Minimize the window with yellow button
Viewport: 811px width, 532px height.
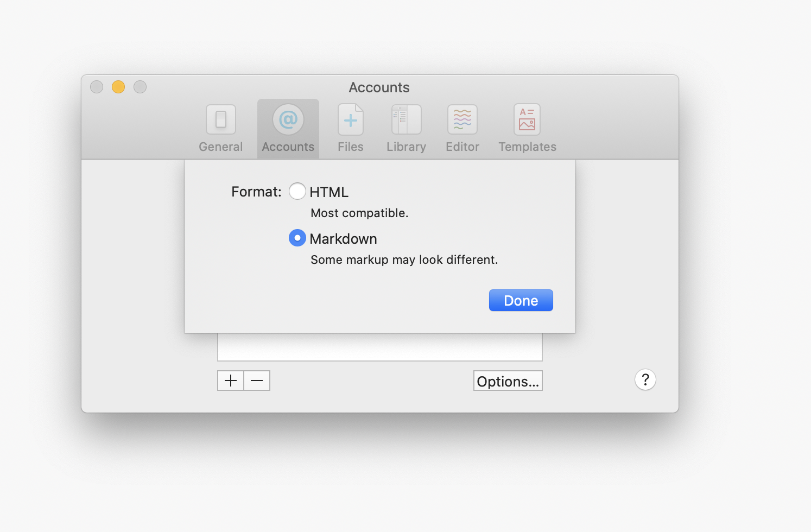click(x=118, y=87)
